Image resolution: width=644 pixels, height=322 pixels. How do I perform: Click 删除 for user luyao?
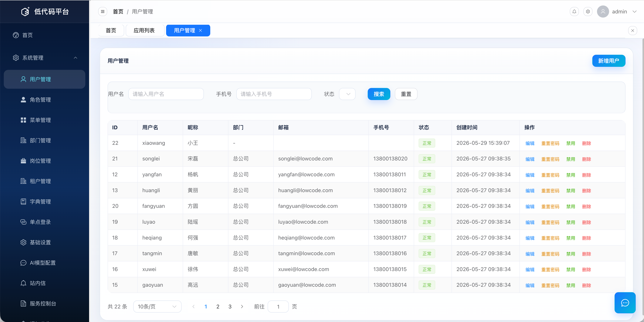point(586,222)
